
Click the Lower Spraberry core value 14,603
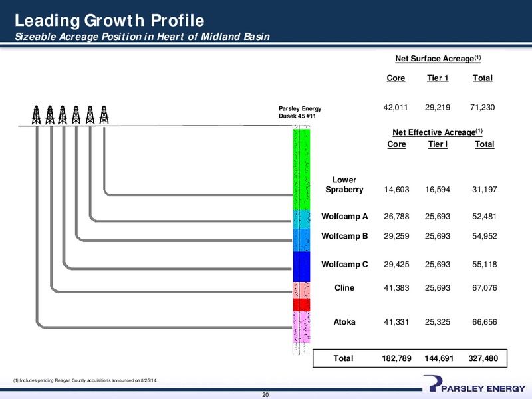tap(396, 190)
